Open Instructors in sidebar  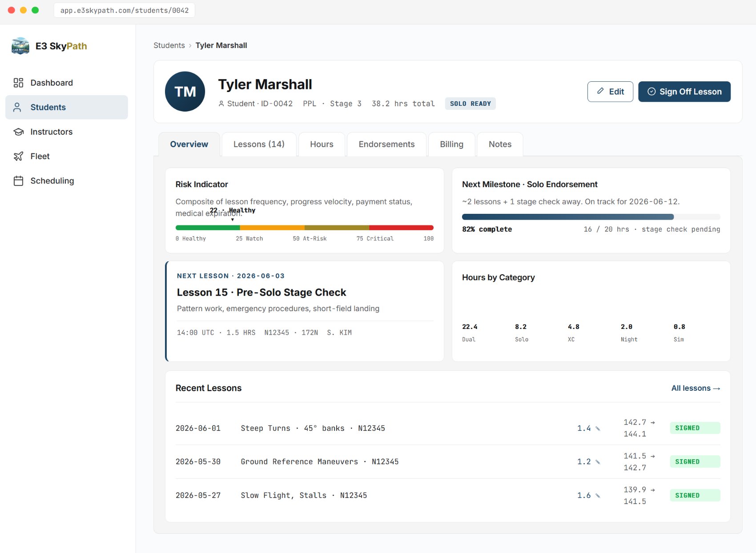pyautogui.click(x=67, y=132)
